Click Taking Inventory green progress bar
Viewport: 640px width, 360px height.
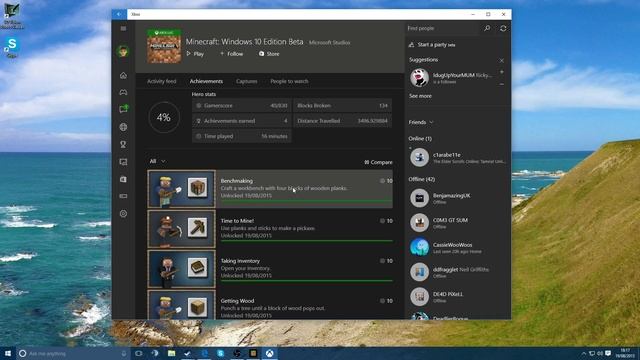(307, 281)
